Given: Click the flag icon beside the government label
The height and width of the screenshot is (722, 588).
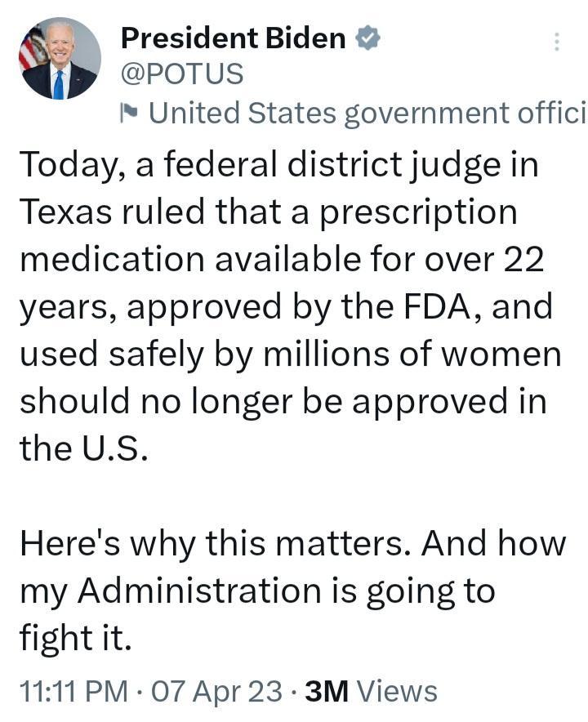Looking at the screenshot, I should coord(130,109).
